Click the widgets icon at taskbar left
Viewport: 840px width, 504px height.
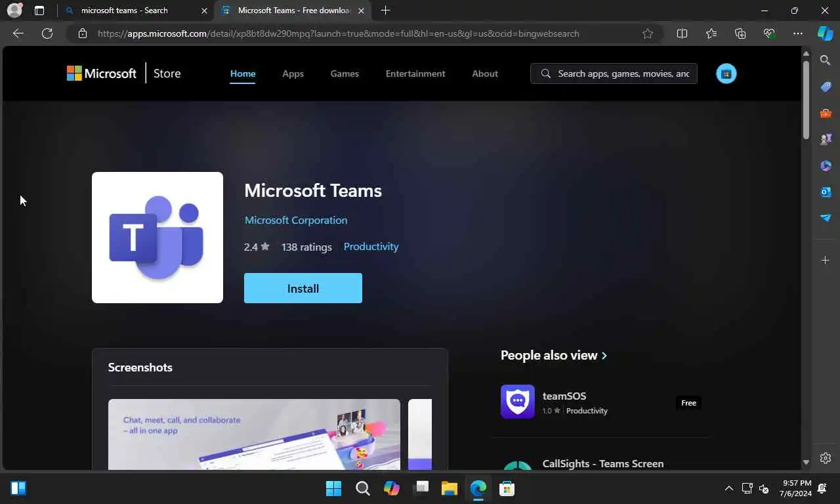pos(18,488)
